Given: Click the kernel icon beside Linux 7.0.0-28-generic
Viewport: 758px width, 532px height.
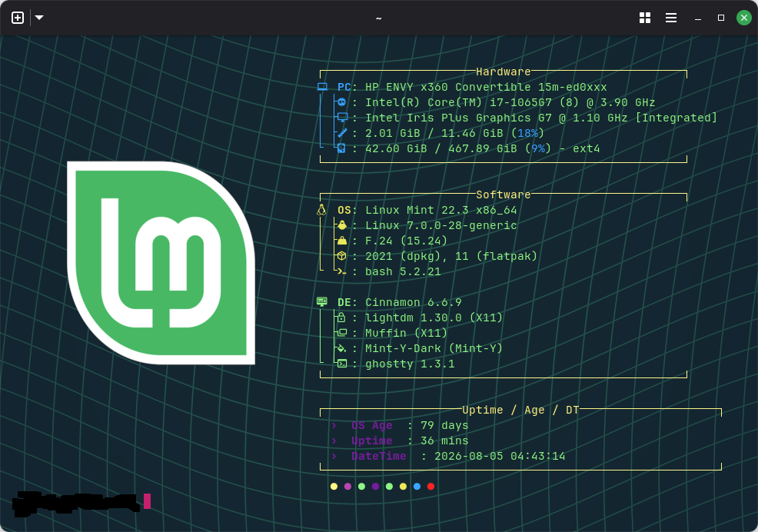Looking at the screenshot, I should tap(342, 225).
